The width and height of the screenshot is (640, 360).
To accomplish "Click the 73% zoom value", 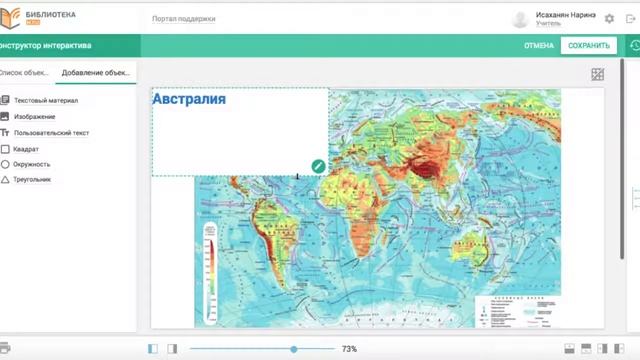I will coord(349,349).
